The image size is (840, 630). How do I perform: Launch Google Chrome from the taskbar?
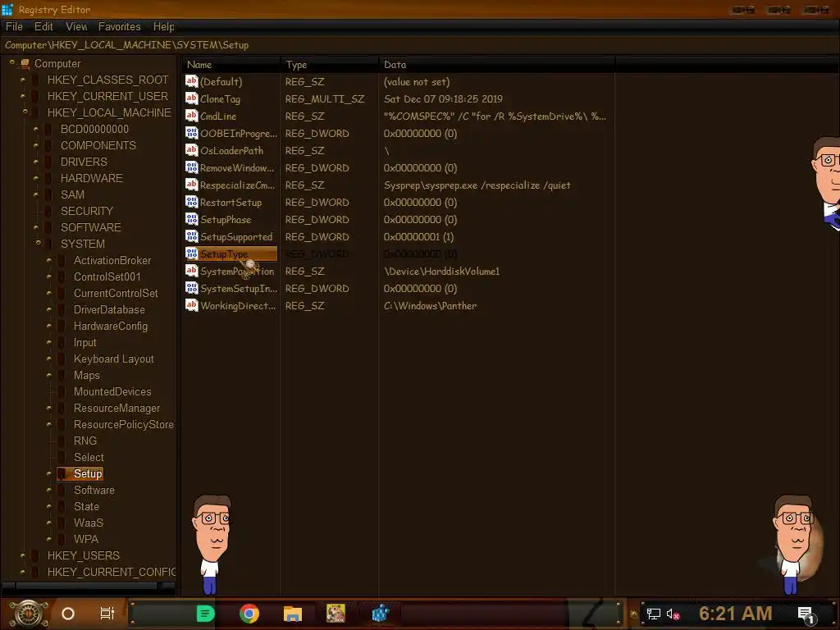tap(249, 614)
